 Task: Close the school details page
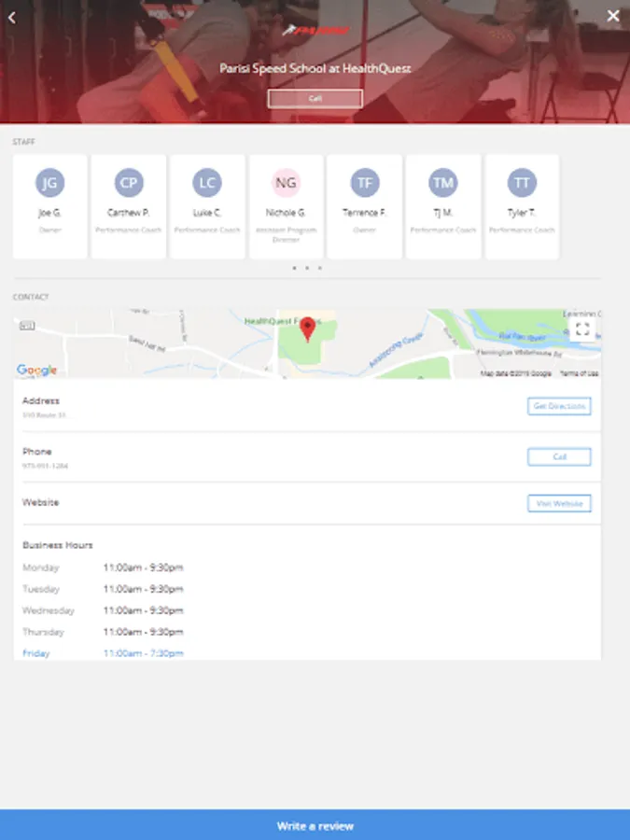click(613, 16)
